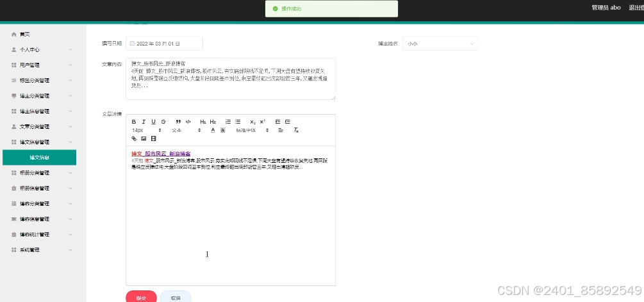Open the 博客分类管理 sidebar menu
This screenshot has width=644, height=302.
coord(40,204)
